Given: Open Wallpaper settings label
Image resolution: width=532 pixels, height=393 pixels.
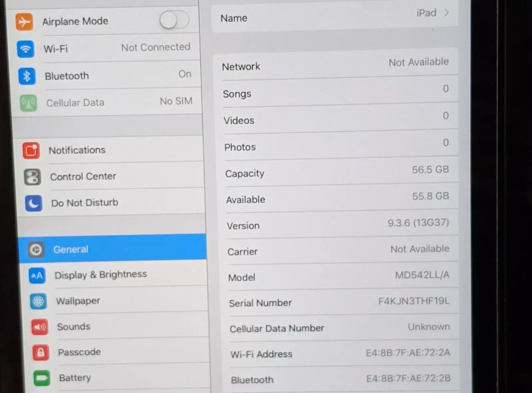Looking at the screenshot, I should click(78, 301).
